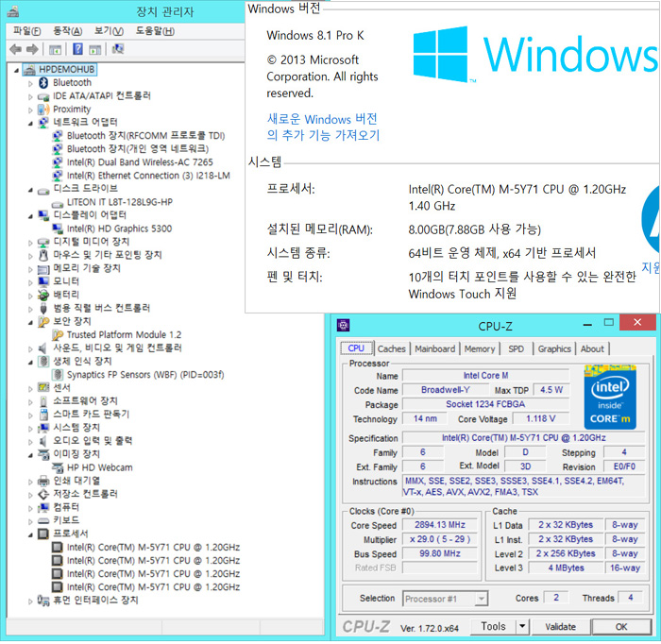The width and height of the screenshot is (661, 644).
Task: Click the CPU-Z application icon in title bar
Action: click(343, 326)
